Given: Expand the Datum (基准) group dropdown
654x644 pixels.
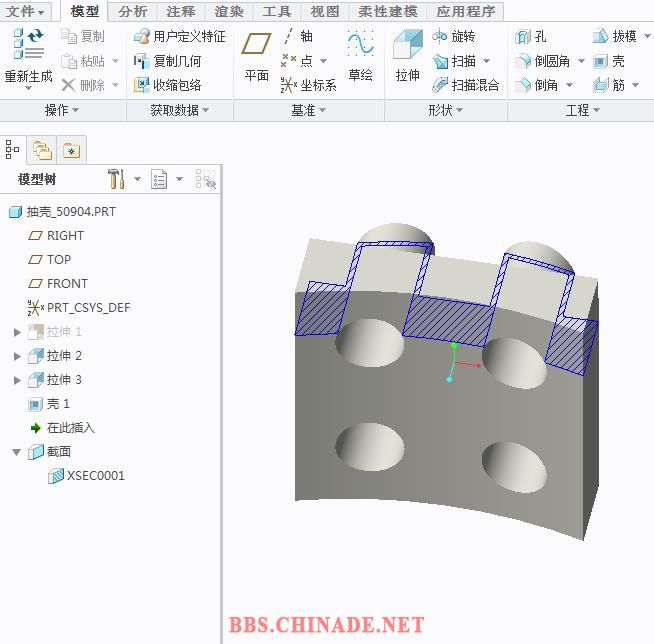Looking at the screenshot, I should pyautogui.click(x=309, y=110).
